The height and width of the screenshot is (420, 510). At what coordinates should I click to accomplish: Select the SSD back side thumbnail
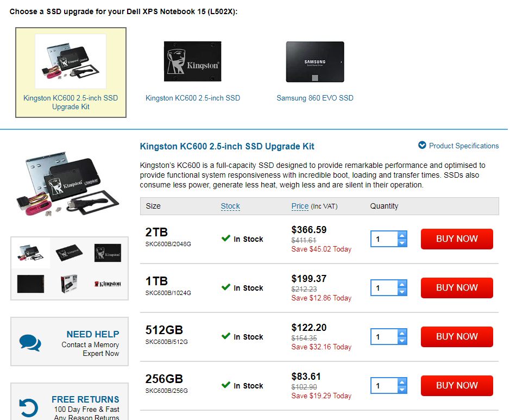30,284
